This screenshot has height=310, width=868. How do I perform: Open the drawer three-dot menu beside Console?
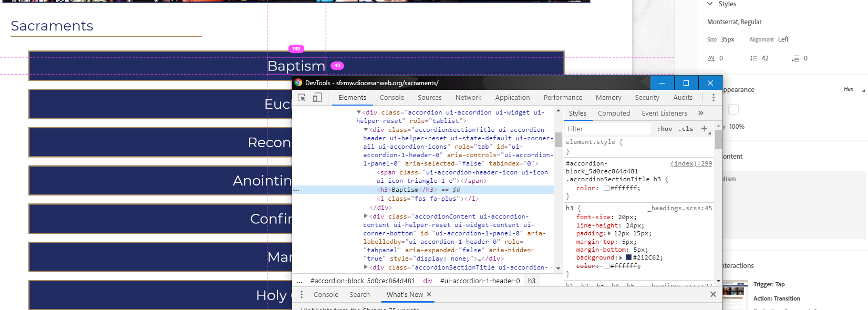302,295
